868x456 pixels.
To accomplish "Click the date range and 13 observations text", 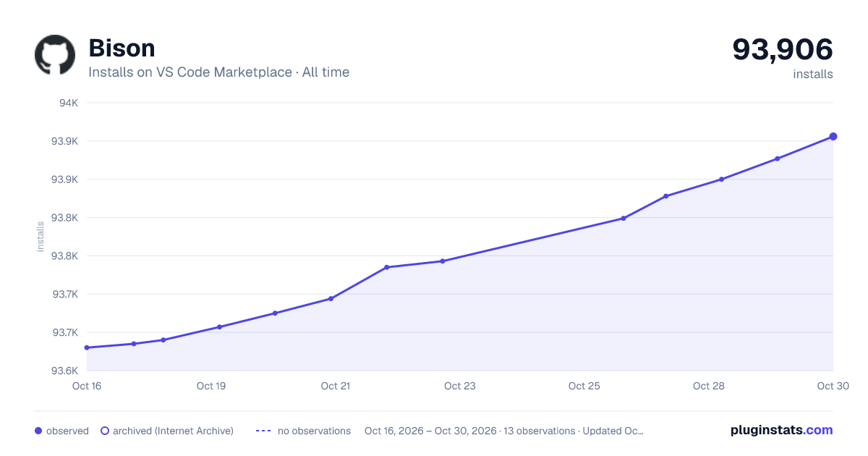I will coord(504,431).
